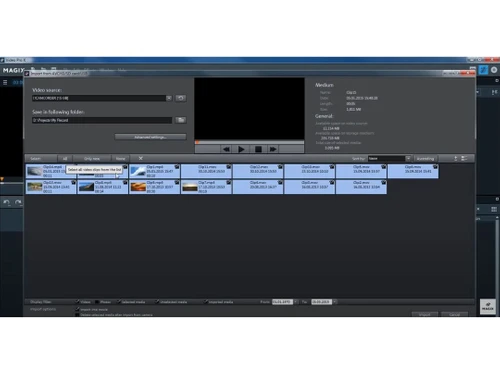The width and height of the screenshot is (500, 375).
Task: Click the preview position progress bar
Action: click(249, 142)
